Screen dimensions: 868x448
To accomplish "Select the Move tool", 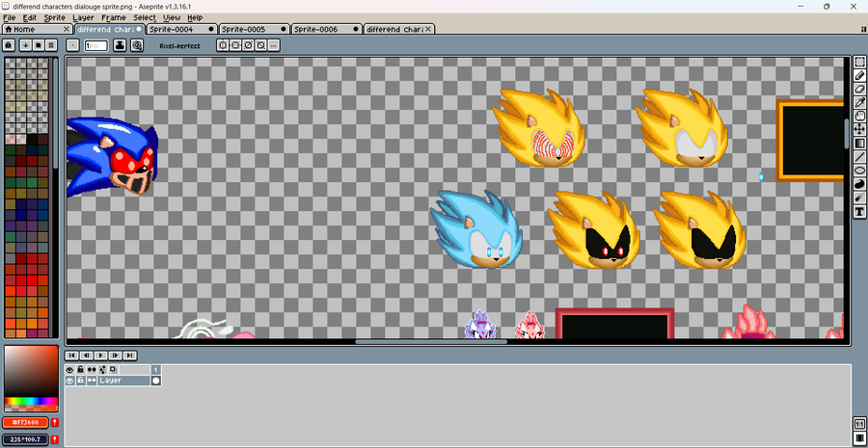I will click(x=859, y=130).
